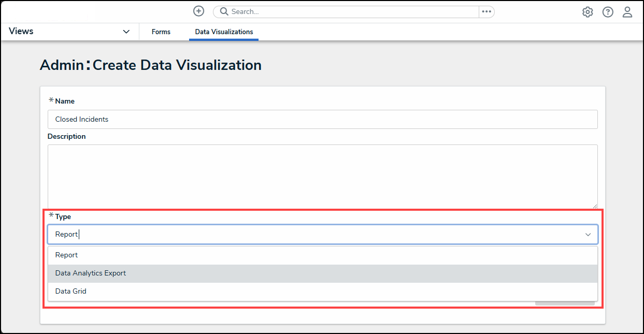Switch to the Forms tab

tap(161, 32)
